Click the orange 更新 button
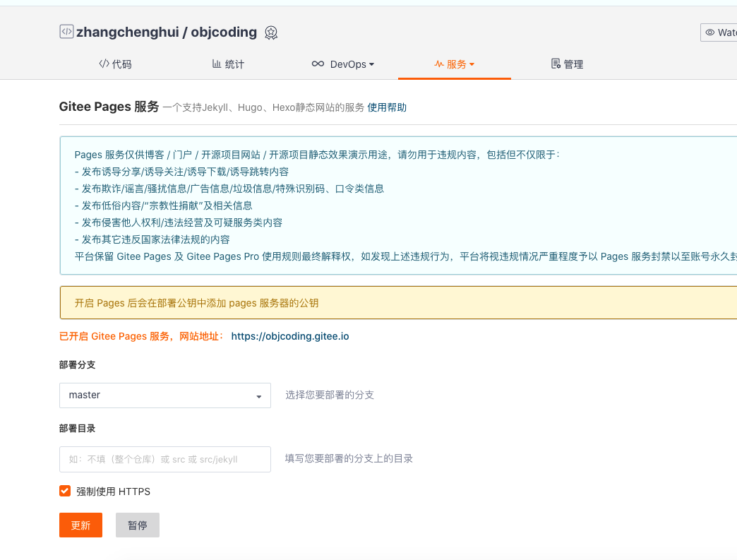Viewport: 737px width, 560px height. [x=81, y=525]
